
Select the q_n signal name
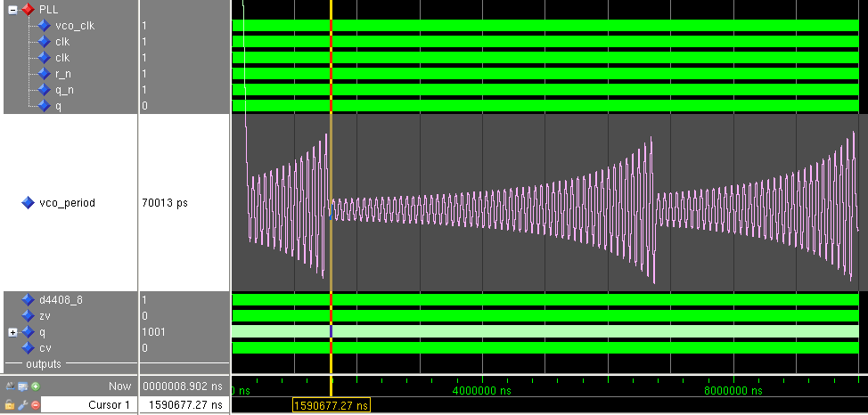[x=64, y=90]
